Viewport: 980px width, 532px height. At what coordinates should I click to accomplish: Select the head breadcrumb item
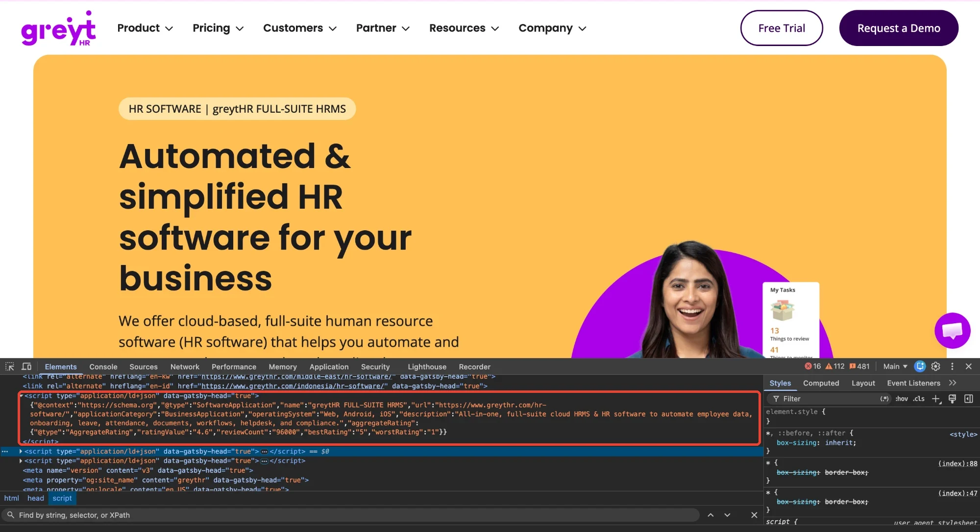pos(36,498)
